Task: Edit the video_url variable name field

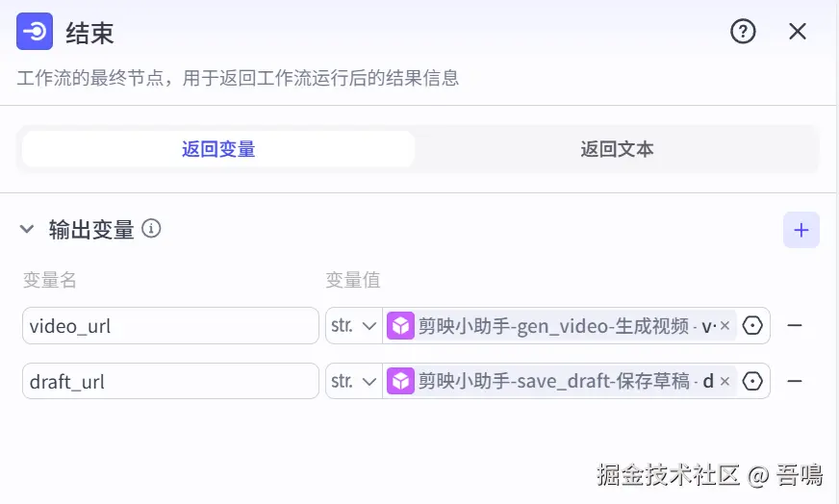Action: point(170,325)
